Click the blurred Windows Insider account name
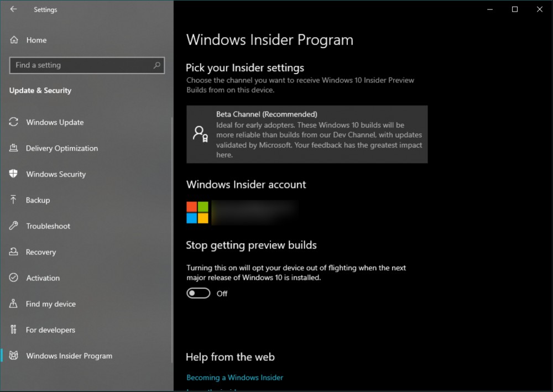 (x=255, y=212)
